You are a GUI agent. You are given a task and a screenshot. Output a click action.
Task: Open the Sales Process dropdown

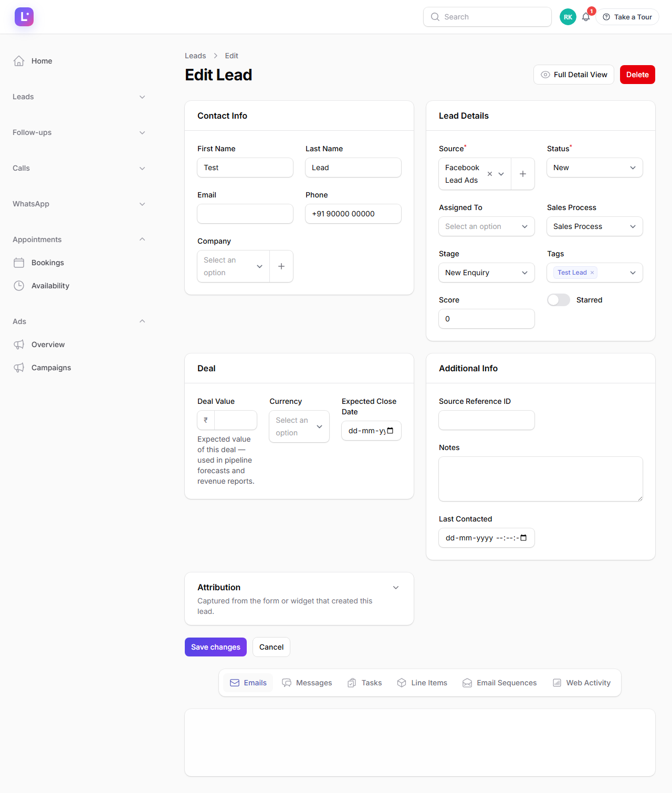pyautogui.click(x=595, y=226)
